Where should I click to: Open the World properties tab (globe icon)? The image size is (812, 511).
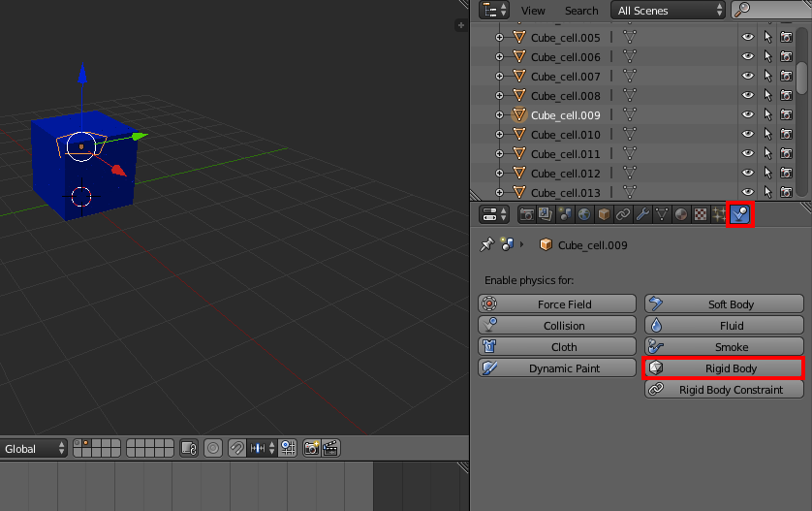(584, 214)
